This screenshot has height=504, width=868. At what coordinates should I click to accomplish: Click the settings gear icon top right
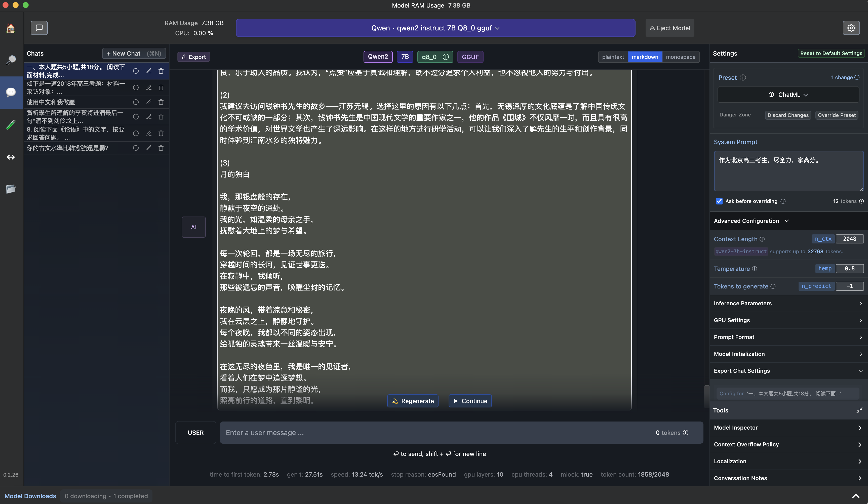click(x=851, y=28)
